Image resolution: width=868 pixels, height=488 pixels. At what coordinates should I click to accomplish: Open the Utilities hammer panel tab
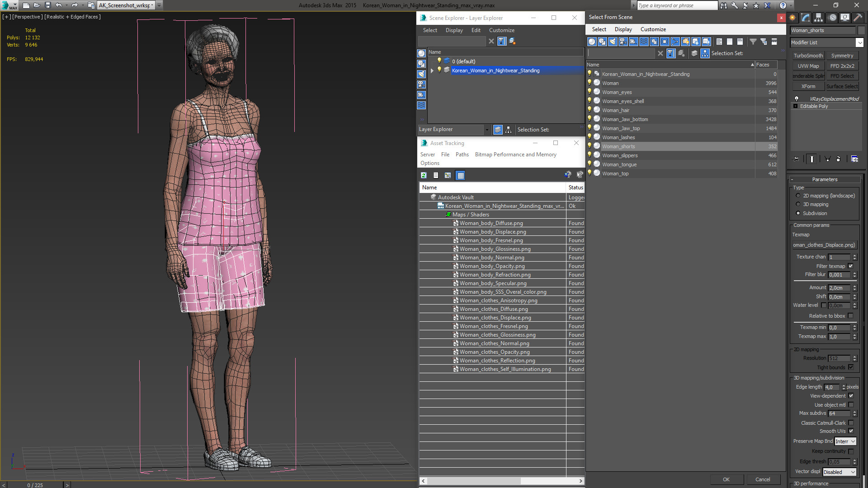point(858,18)
